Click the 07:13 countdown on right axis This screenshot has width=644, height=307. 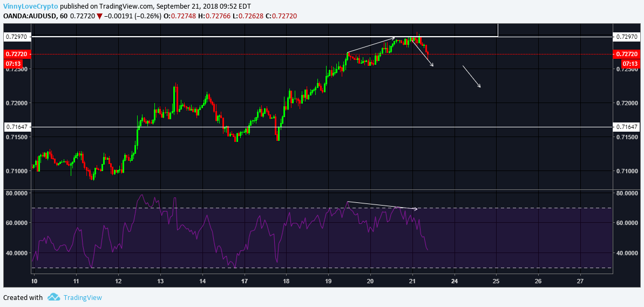click(x=629, y=64)
